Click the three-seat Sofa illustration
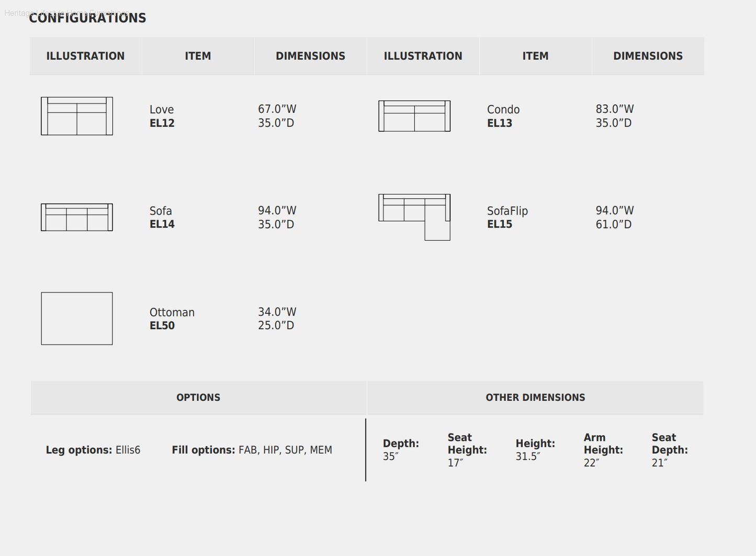 coord(77,217)
